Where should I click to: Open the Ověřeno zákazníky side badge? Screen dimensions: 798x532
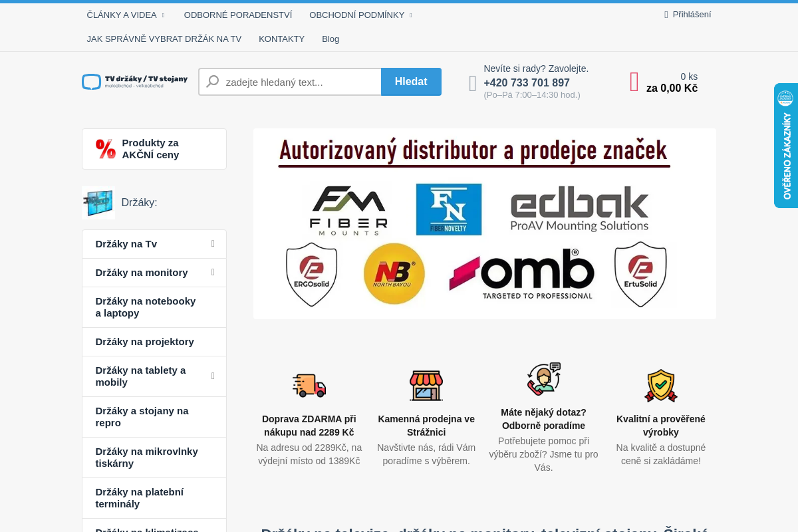click(786, 146)
